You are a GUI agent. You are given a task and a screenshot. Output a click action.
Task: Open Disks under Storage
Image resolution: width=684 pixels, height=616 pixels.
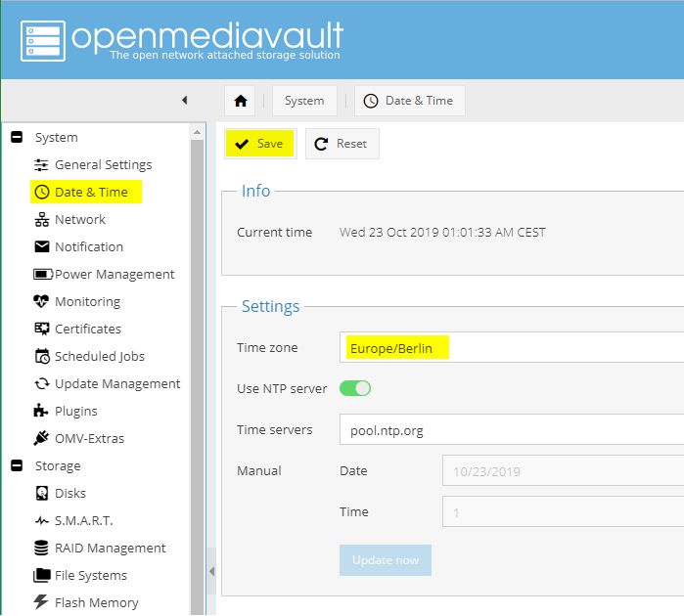tap(70, 493)
